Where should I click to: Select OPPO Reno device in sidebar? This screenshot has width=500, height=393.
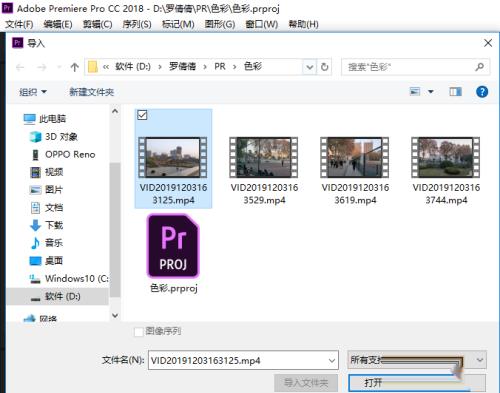point(63,154)
